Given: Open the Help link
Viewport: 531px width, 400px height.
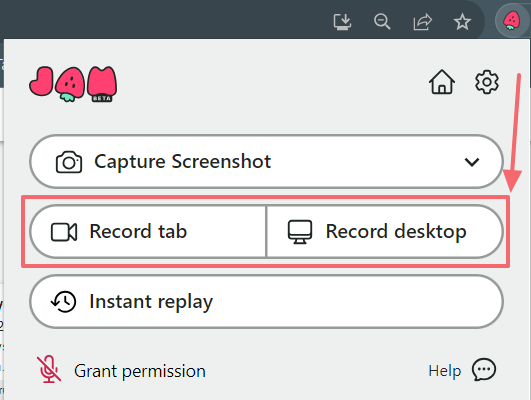Looking at the screenshot, I should [445, 371].
